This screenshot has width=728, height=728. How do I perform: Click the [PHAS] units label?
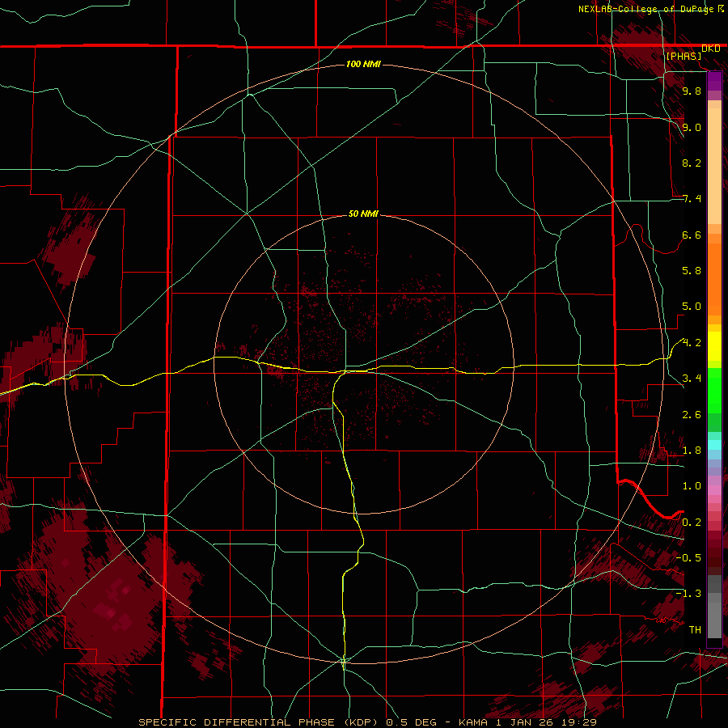(x=684, y=57)
